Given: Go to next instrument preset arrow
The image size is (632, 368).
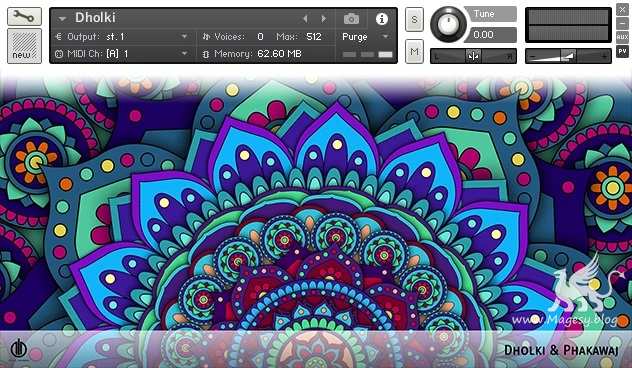Looking at the screenshot, I should (x=323, y=19).
